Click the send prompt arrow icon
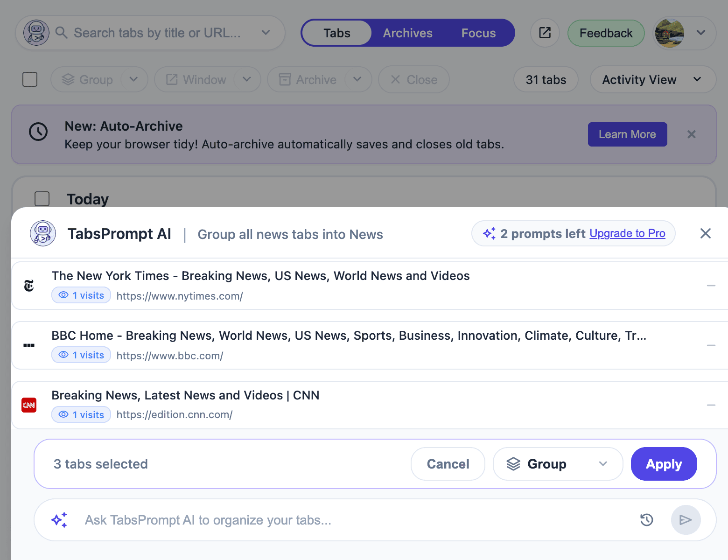Image resolution: width=728 pixels, height=560 pixels. 686,520
